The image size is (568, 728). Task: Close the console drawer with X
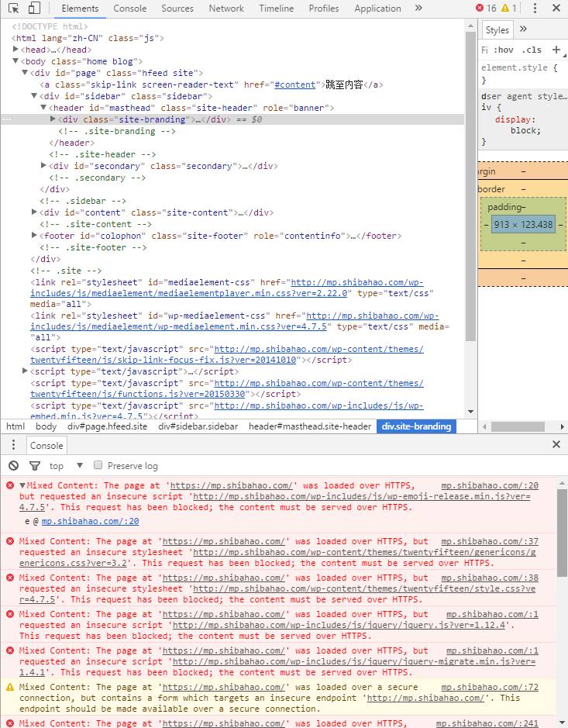coord(556,445)
